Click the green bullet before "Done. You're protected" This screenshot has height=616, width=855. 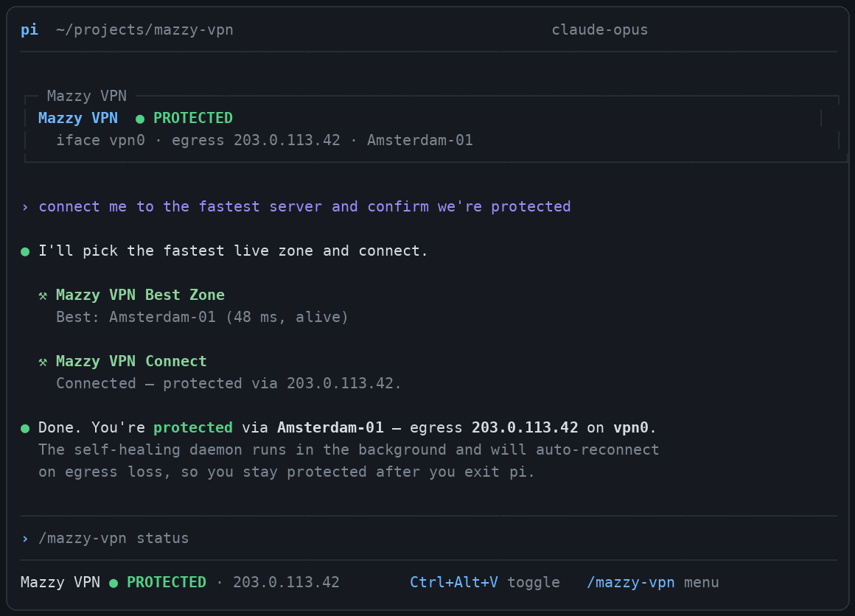(x=25, y=429)
